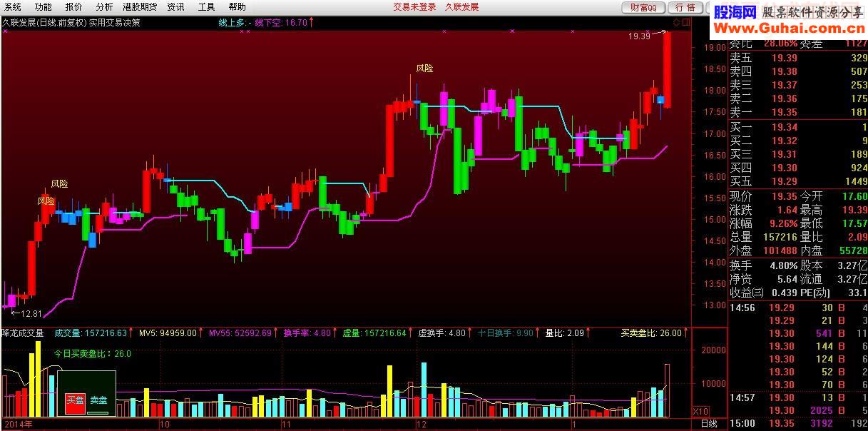Click the X10 volume scale label

[700, 412]
